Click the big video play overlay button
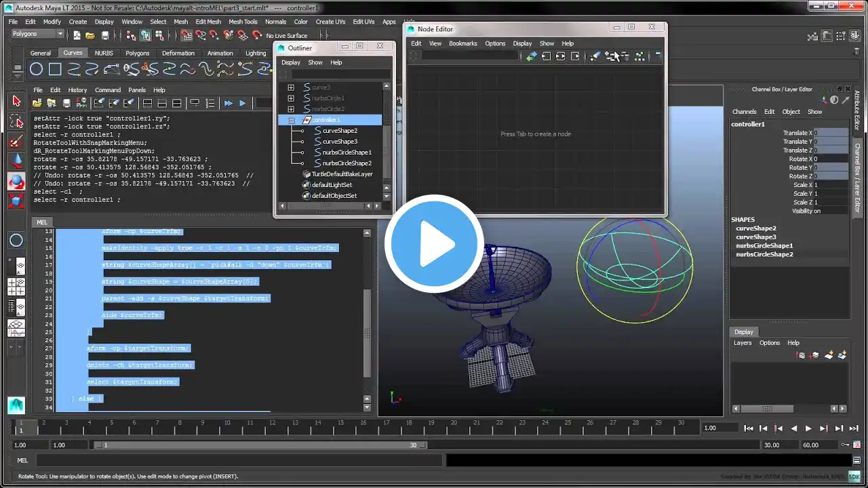The height and width of the screenshot is (488, 868). click(434, 243)
